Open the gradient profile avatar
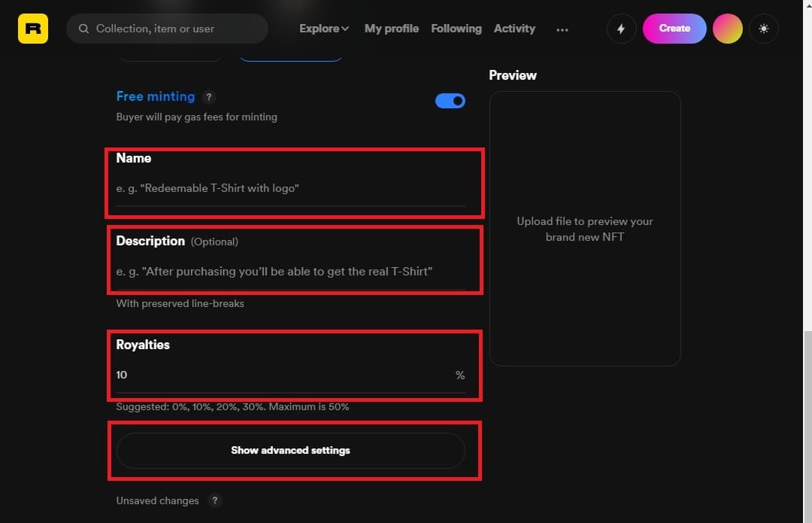This screenshot has width=812, height=523. click(x=727, y=29)
